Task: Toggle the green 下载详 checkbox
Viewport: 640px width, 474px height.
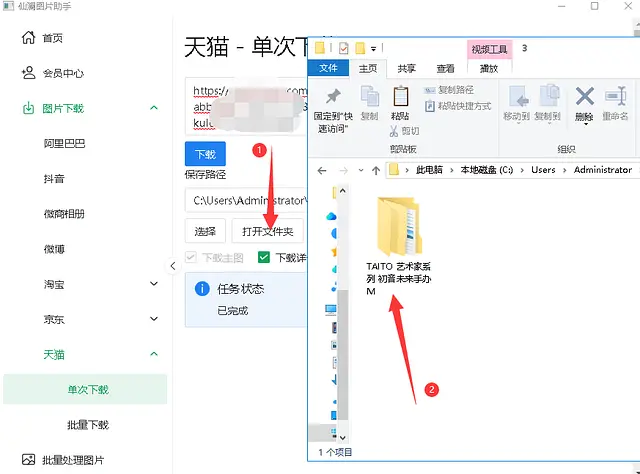Action: (x=264, y=257)
